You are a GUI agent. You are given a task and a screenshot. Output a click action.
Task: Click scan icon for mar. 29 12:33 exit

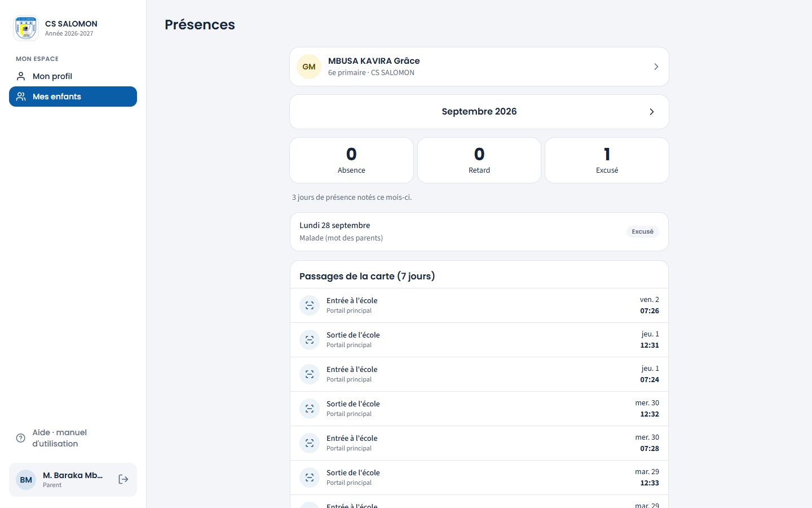(310, 478)
